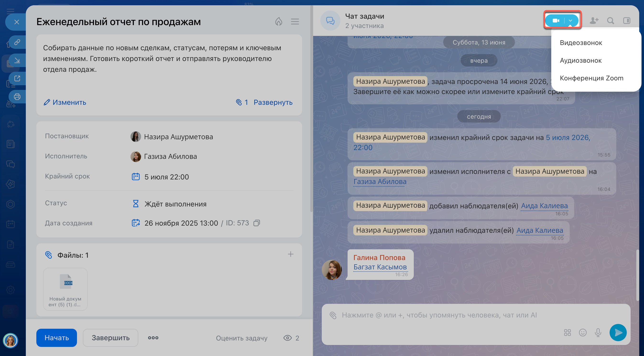Expand description with Развернуть
The width and height of the screenshot is (644, 356).
pos(273,102)
